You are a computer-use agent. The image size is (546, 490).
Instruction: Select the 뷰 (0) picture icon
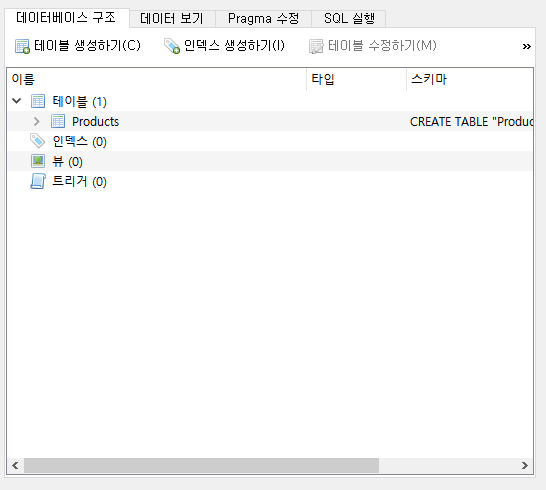click(38, 161)
